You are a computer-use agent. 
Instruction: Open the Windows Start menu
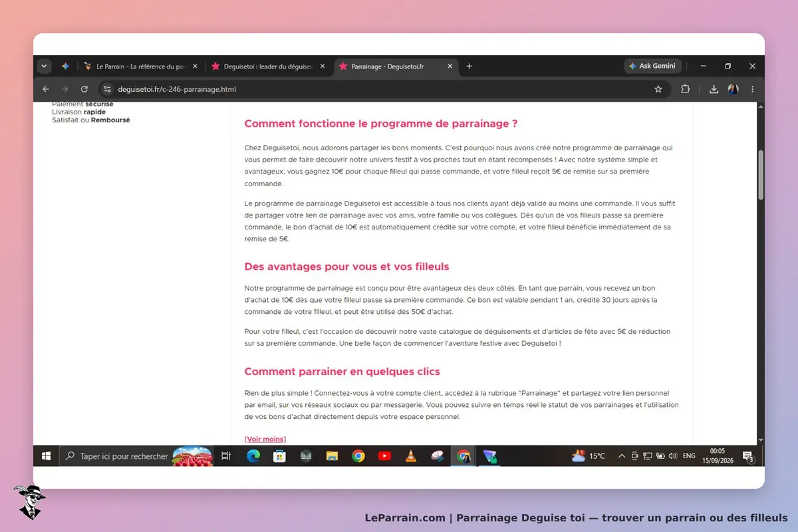click(x=47, y=456)
